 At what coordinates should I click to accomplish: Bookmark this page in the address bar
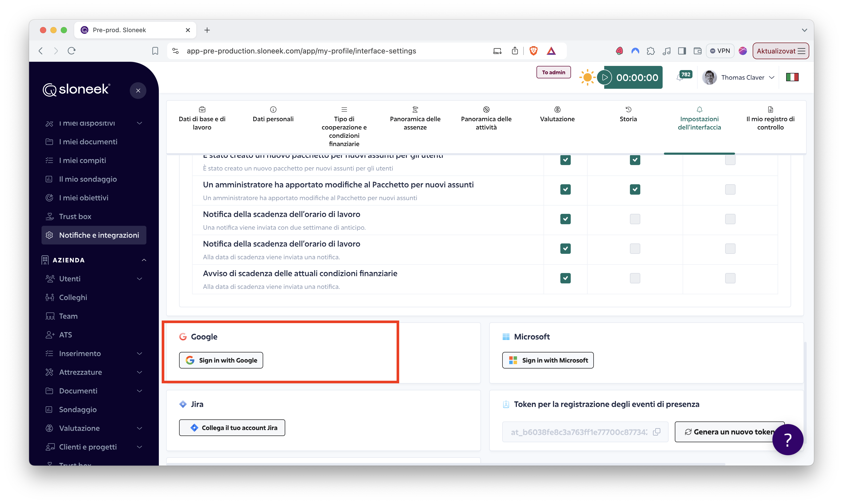point(155,51)
